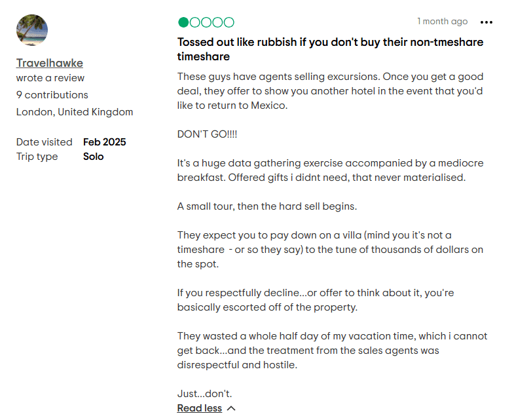Click the "Date visited" label
Image resolution: width=514 pixels, height=420 pixels.
(45, 142)
